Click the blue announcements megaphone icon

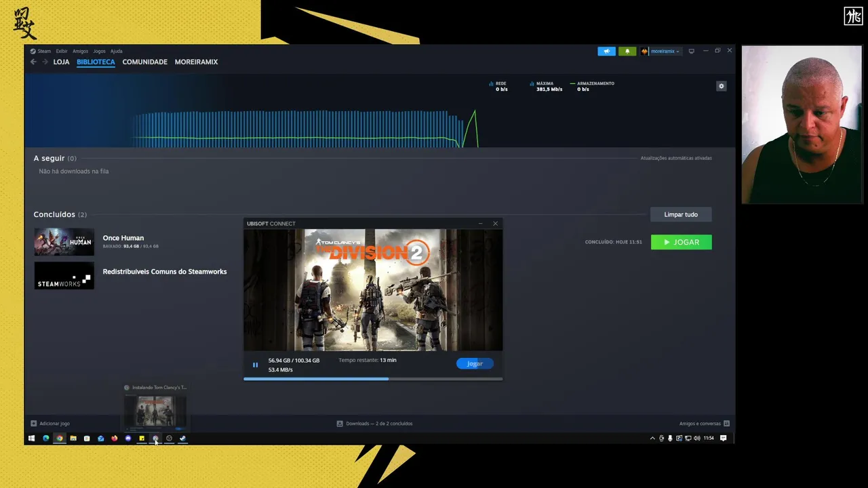pos(606,51)
